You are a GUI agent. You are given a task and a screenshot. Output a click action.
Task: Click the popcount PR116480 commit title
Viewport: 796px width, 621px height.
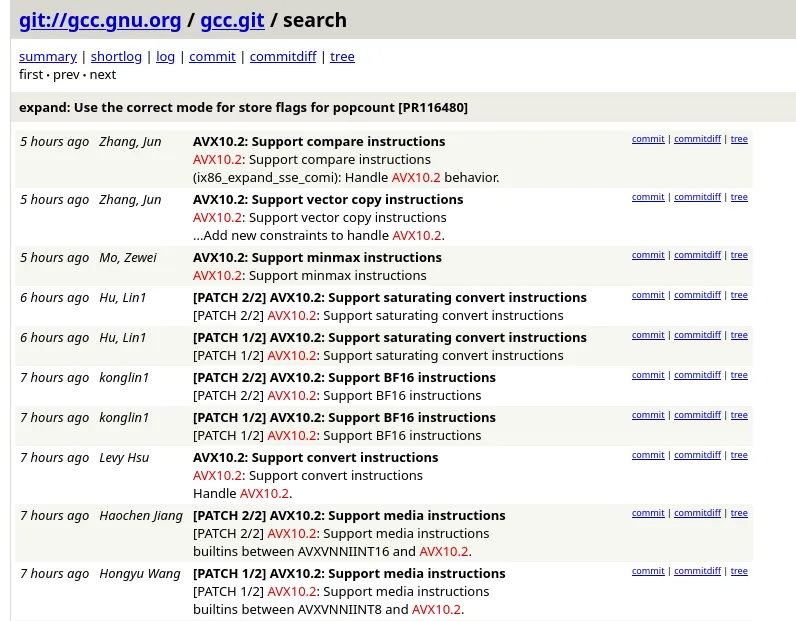(243, 108)
